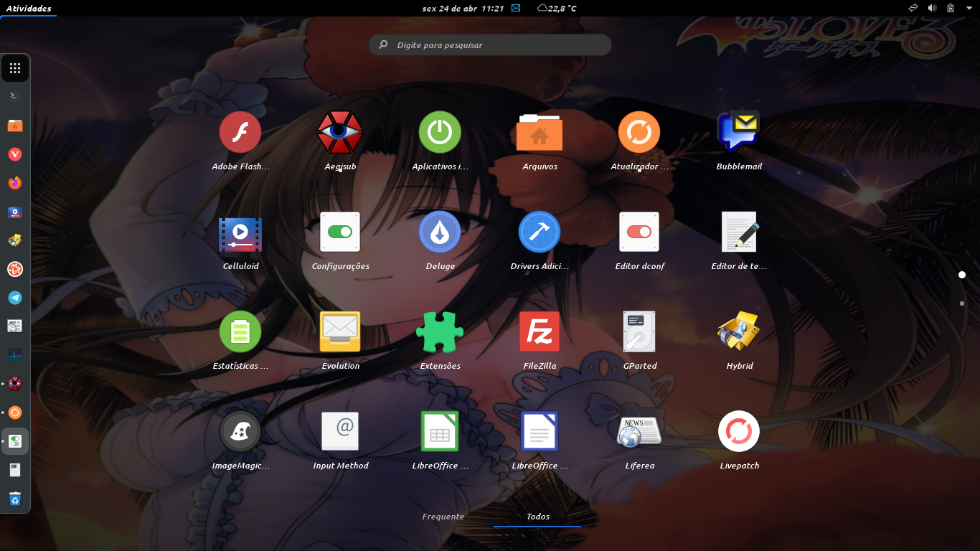Launch Atualizador in the application grid

[x=639, y=133]
